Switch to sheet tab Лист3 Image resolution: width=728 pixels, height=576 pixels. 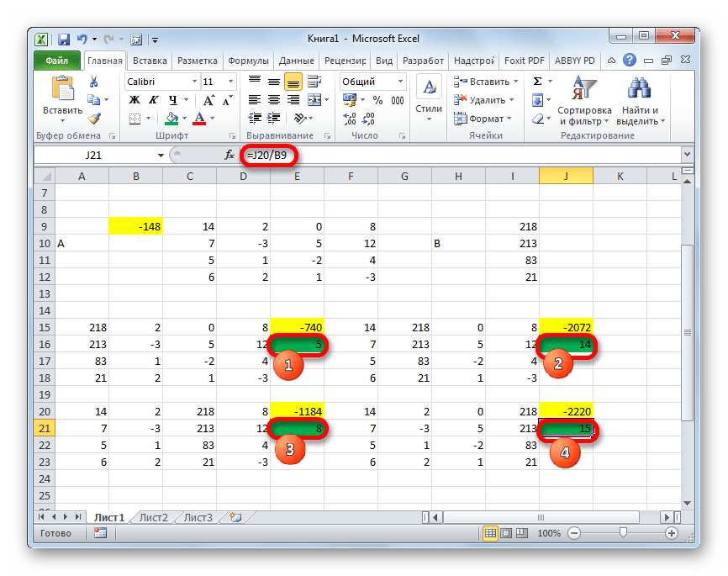[198, 517]
